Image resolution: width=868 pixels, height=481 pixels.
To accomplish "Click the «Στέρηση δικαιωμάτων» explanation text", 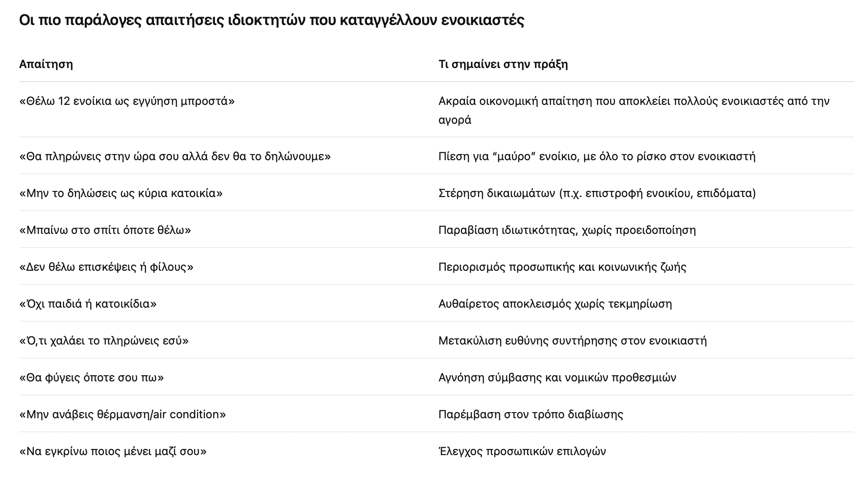I will pos(597,194).
